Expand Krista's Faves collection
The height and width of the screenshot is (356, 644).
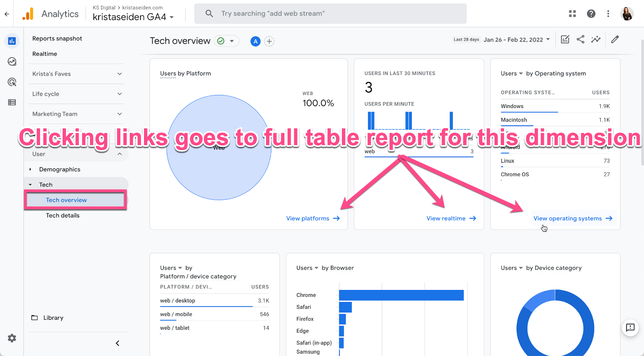[76, 74]
